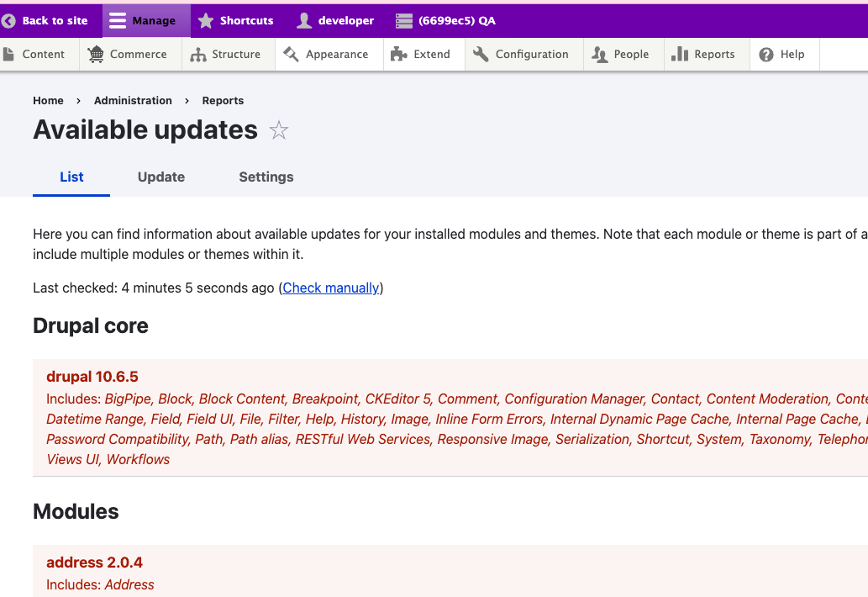Open the Structure admin menu

225,55
